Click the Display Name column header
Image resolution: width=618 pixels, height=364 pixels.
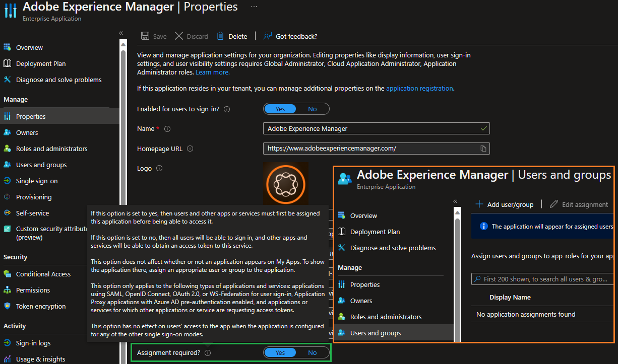[510, 297]
